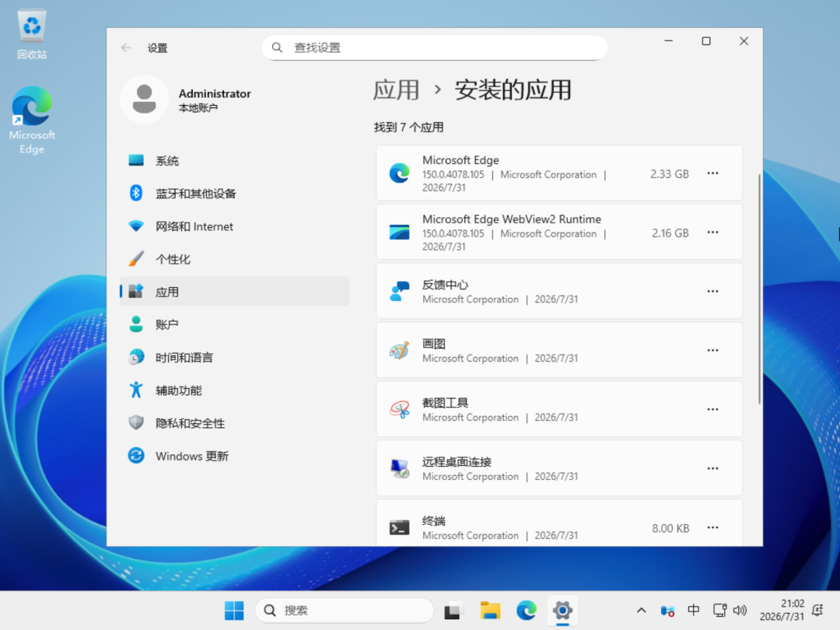Viewport: 840px width, 630px height.
Task: Open 个性化 settings
Action: tap(235, 259)
